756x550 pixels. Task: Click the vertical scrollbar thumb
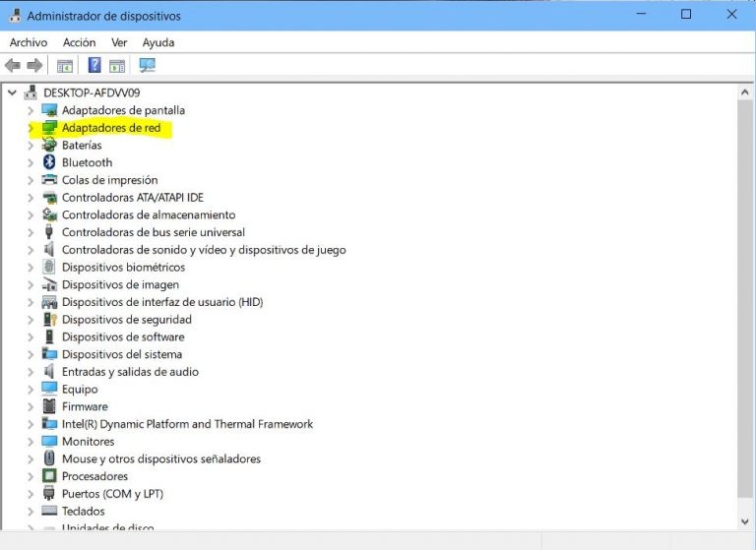(x=744, y=297)
